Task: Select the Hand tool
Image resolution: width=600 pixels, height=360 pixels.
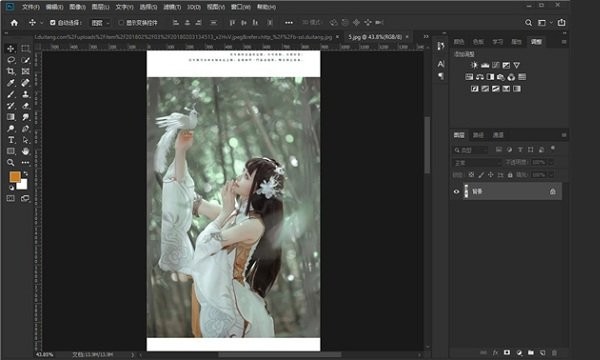Action: point(25,151)
